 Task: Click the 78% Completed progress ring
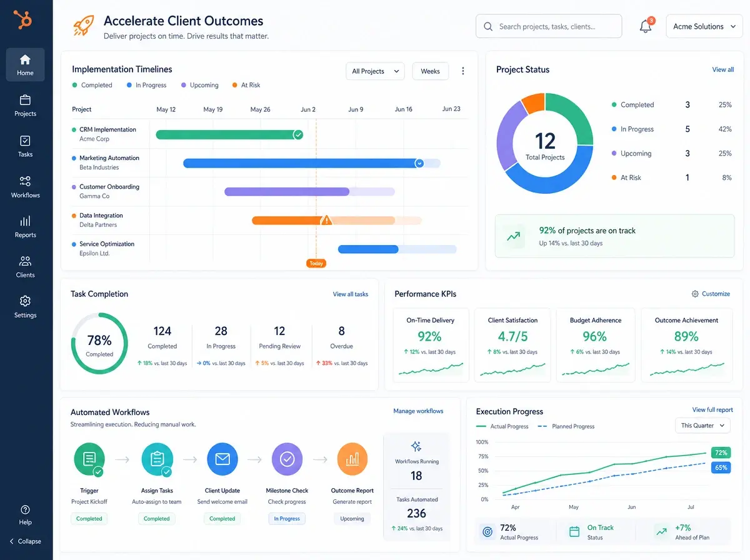[x=99, y=344]
